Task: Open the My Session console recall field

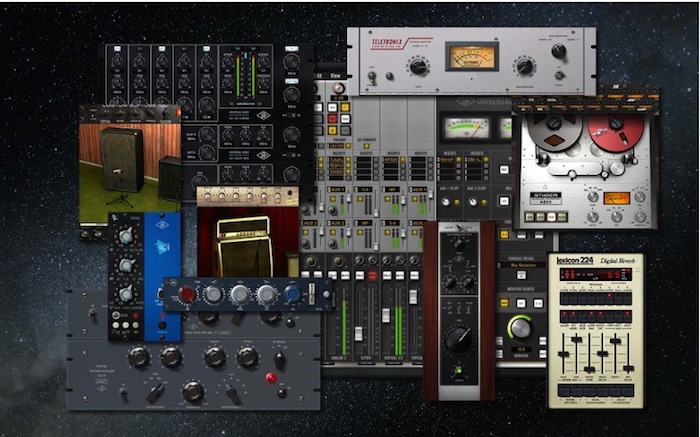Action: [522, 265]
